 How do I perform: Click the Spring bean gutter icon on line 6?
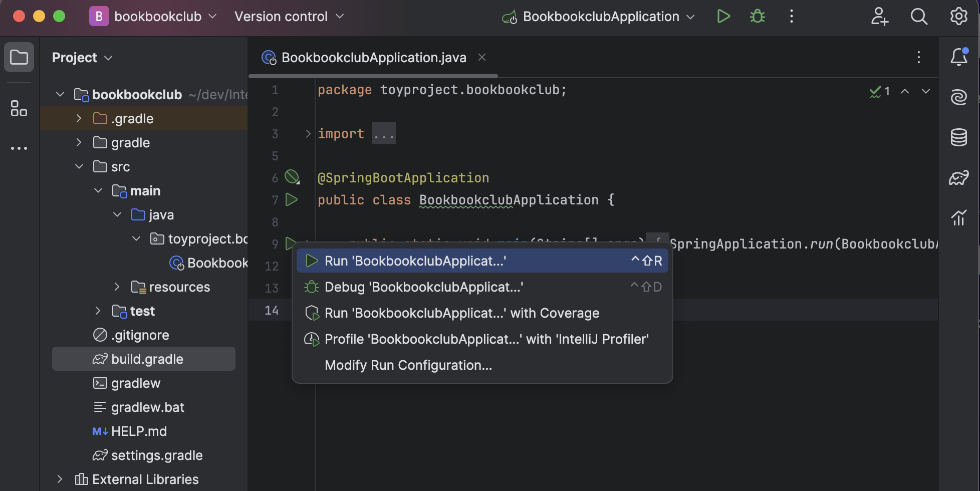[292, 177]
